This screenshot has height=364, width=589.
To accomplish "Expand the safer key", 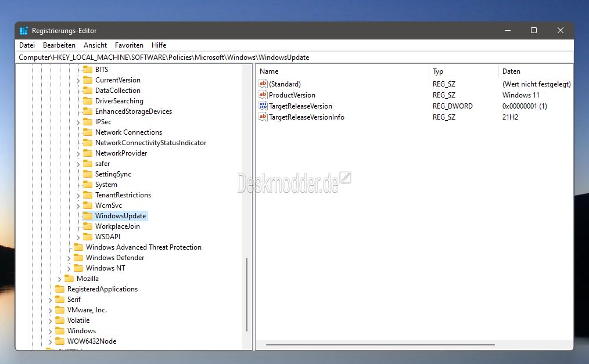I will tap(78, 164).
